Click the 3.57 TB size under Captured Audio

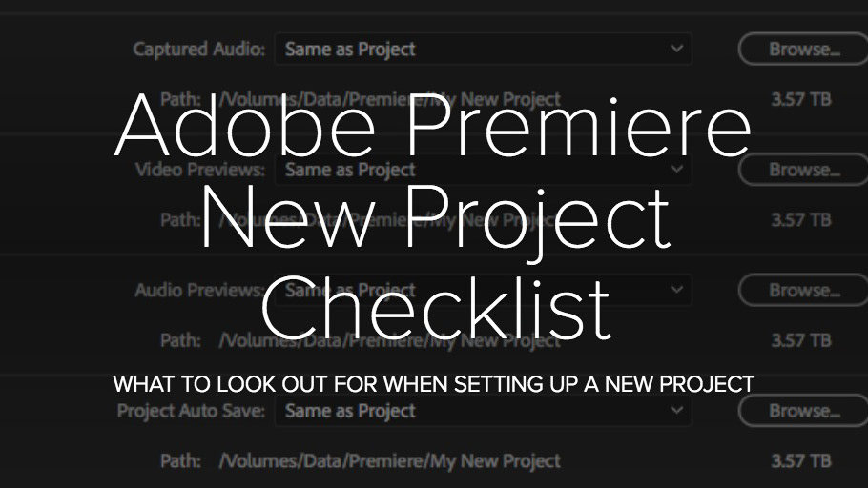800,99
